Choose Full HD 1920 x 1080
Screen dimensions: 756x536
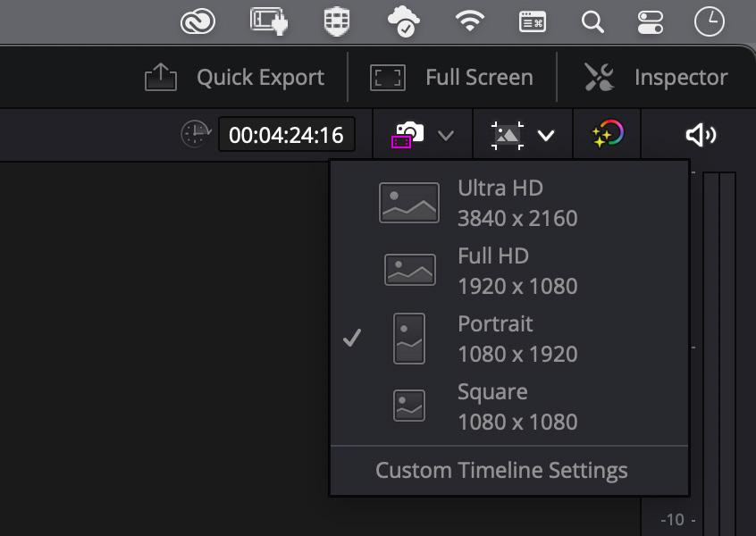click(509, 271)
